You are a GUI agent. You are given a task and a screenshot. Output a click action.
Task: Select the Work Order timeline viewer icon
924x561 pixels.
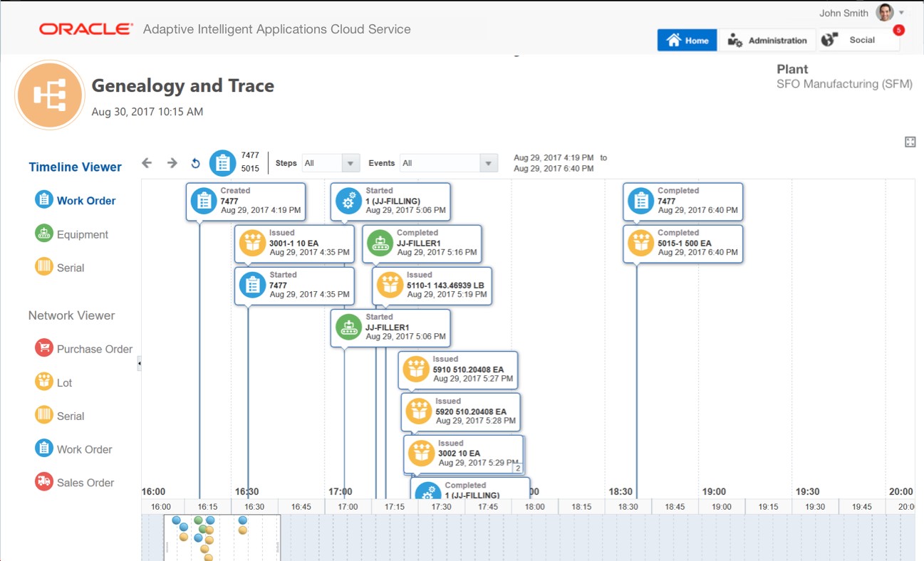[x=44, y=200]
